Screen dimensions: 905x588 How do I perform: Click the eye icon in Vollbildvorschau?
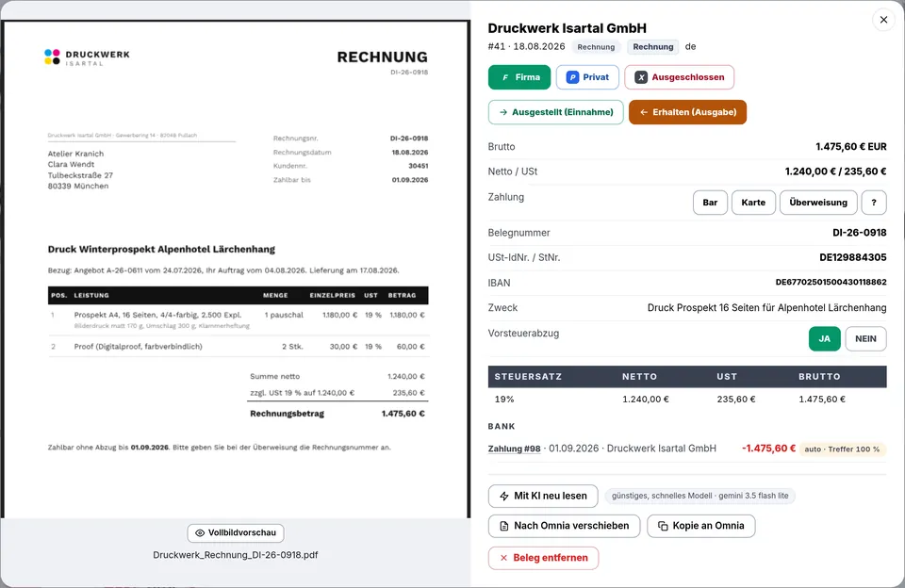200,532
